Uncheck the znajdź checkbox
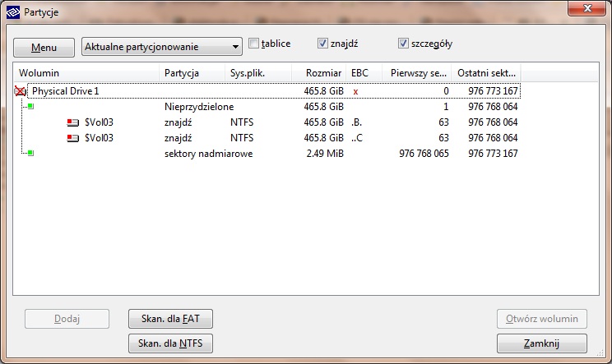 click(x=322, y=44)
